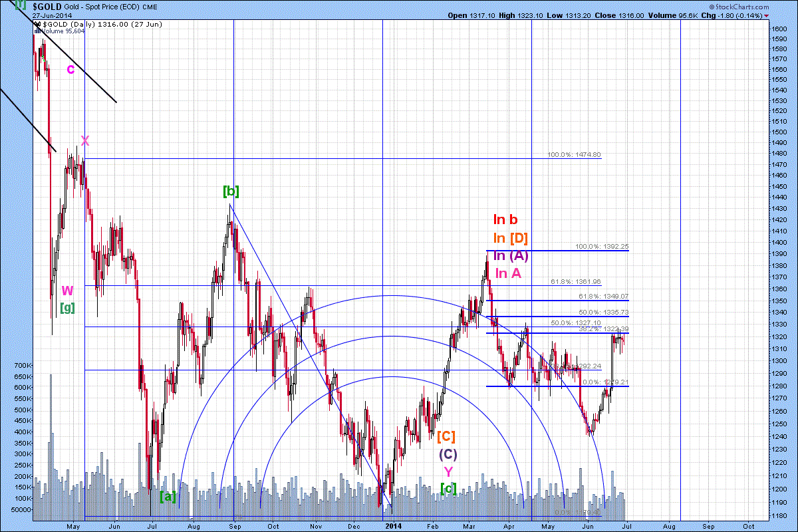Click the 400K volume axis label
This screenshot has height=532, width=798.
tap(22, 432)
